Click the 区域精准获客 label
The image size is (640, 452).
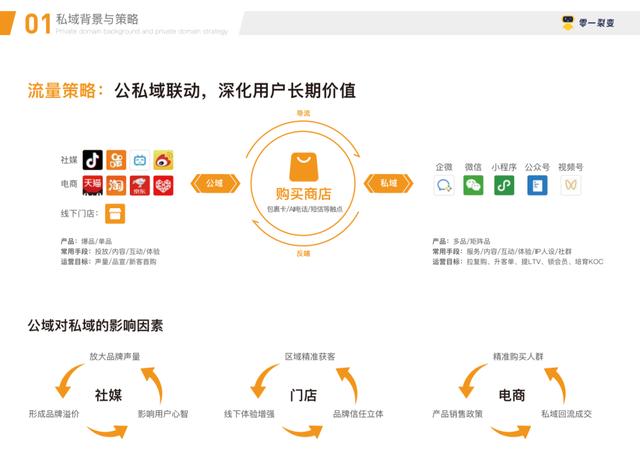tap(310, 356)
